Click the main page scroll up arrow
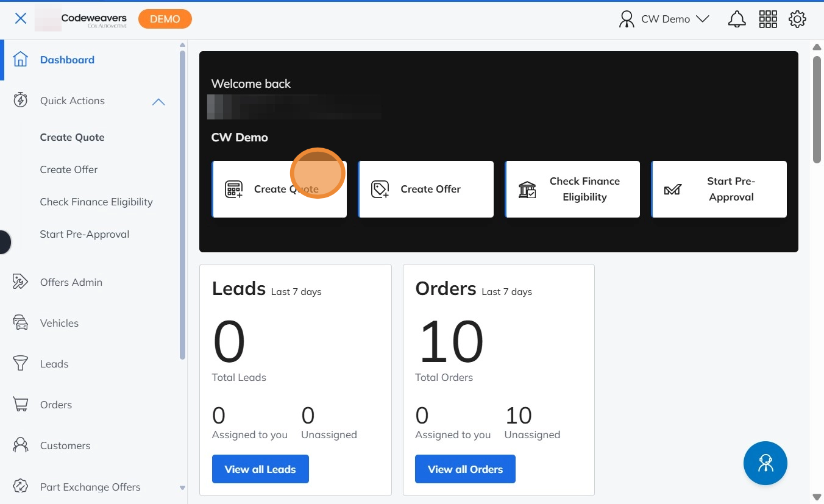Viewport: 824px width, 504px height. (x=817, y=47)
